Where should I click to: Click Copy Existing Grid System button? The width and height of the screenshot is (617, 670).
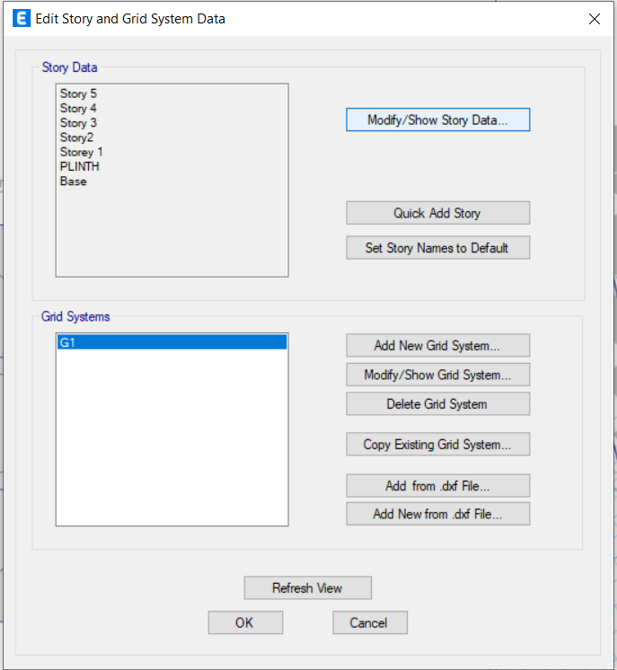pos(438,444)
